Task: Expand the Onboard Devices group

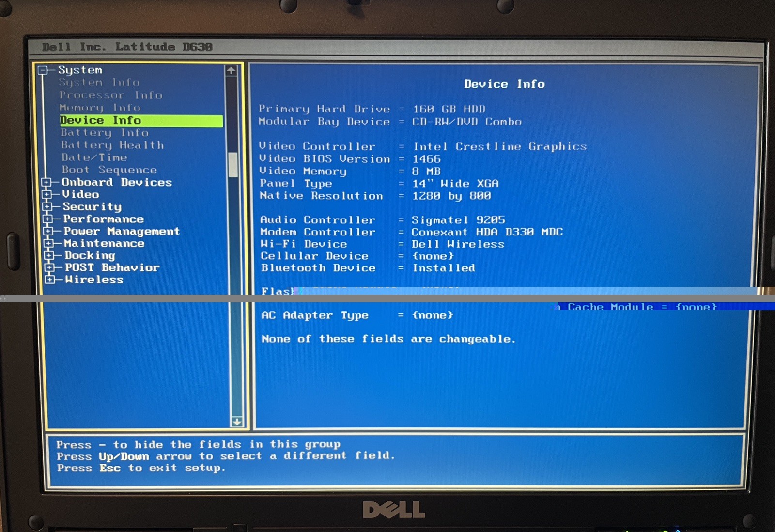Action: point(46,182)
